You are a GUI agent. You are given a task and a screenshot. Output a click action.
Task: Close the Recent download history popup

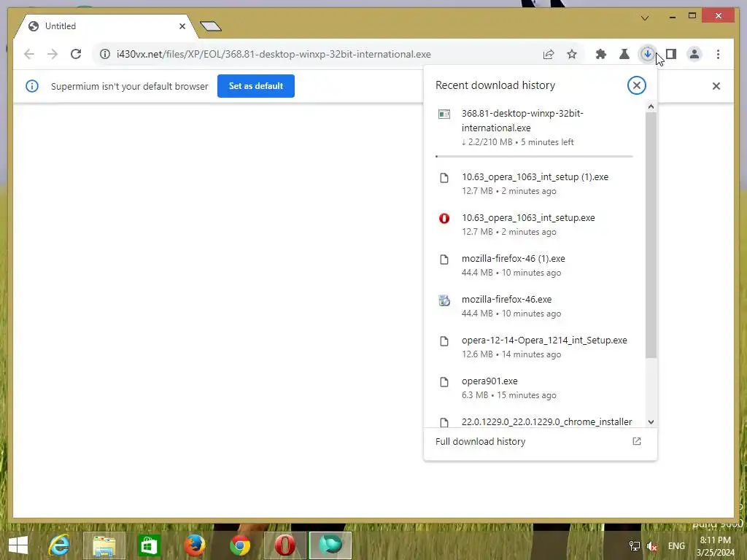[x=636, y=85]
